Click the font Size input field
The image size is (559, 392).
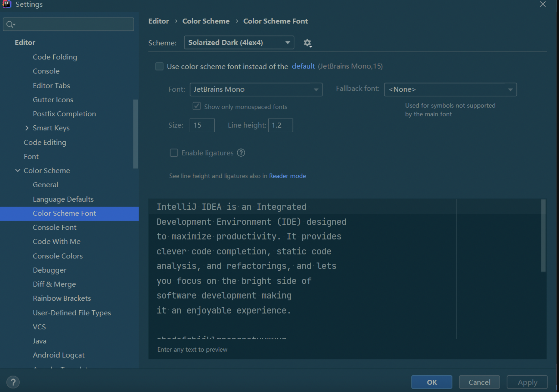(x=202, y=125)
